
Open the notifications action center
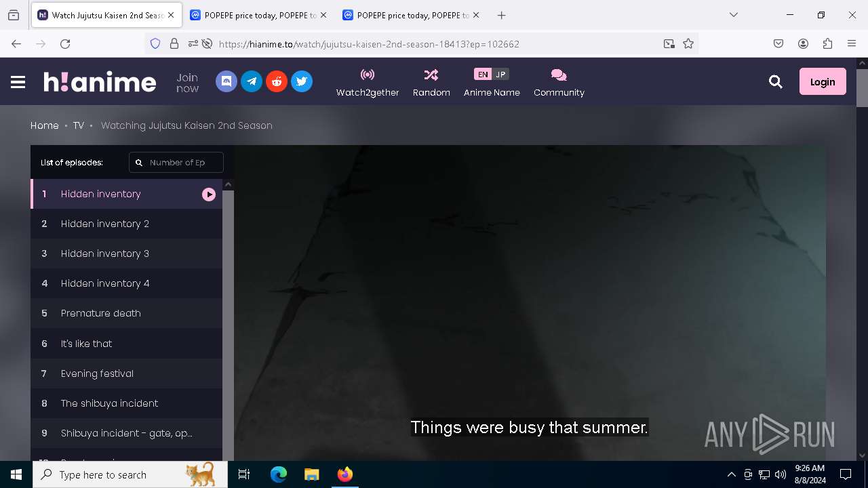pyautogui.click(x=846, y=474)
